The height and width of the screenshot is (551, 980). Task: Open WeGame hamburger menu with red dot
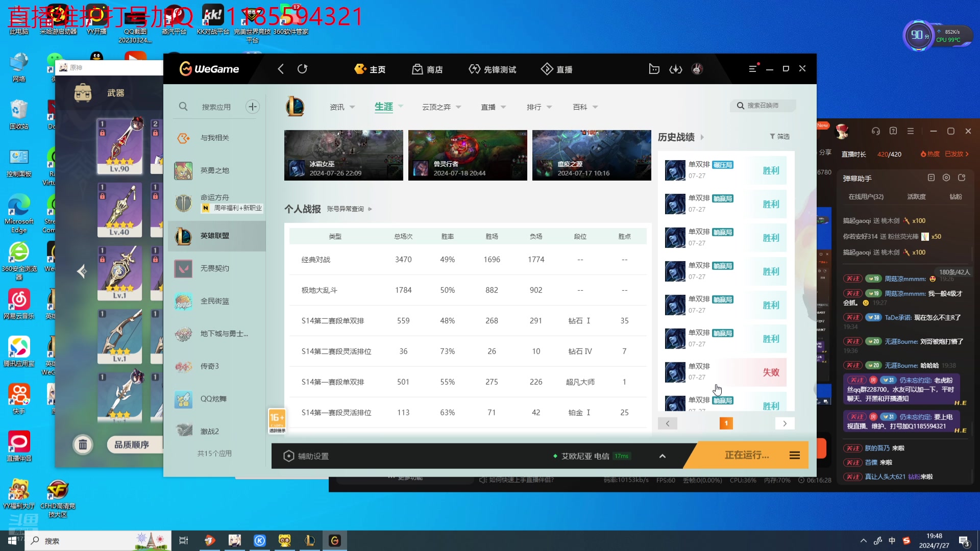(753, 68)
